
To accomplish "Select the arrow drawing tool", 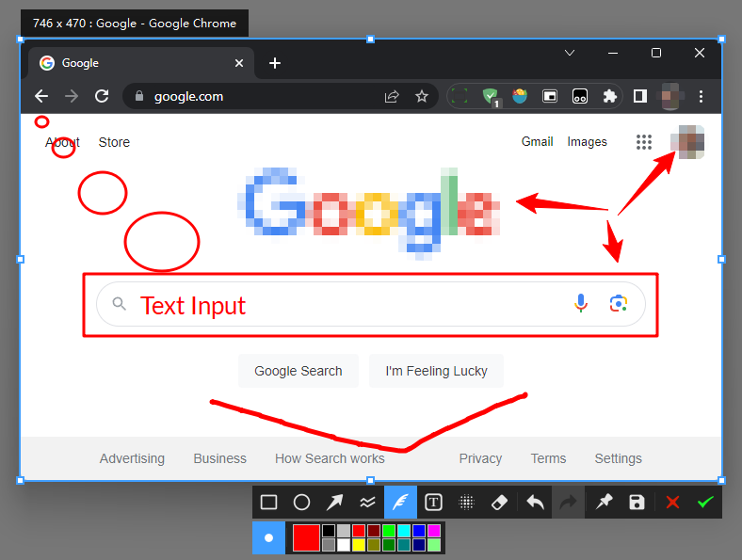I will [x=334, y=503].
